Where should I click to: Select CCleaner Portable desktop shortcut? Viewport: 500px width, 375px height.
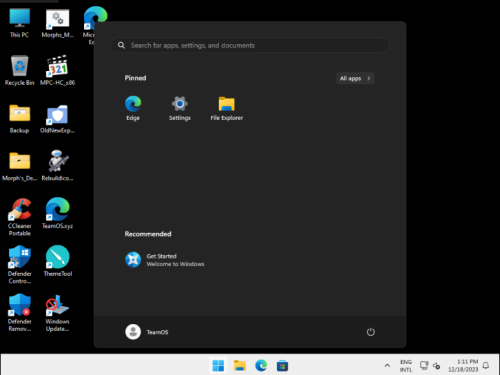tap(19, 217)
